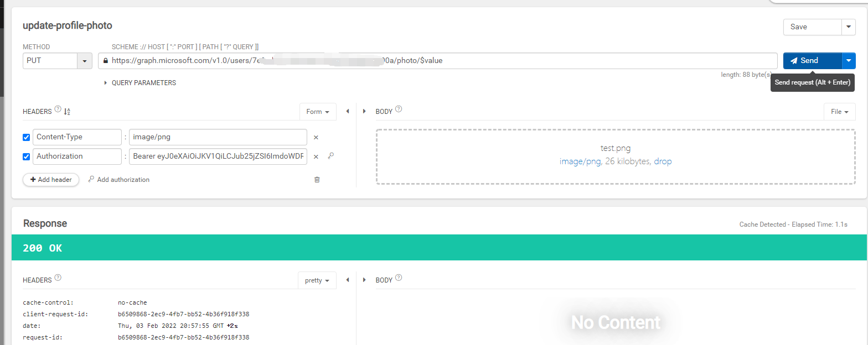Click the drop link under test.png
868x345 pixels.
(663, 161)
